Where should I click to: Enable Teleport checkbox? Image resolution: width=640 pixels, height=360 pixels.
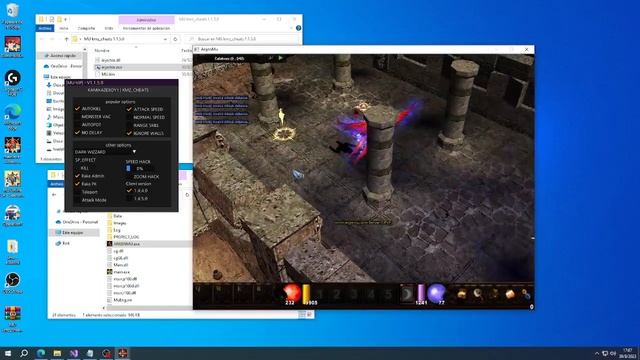[77, 192]
